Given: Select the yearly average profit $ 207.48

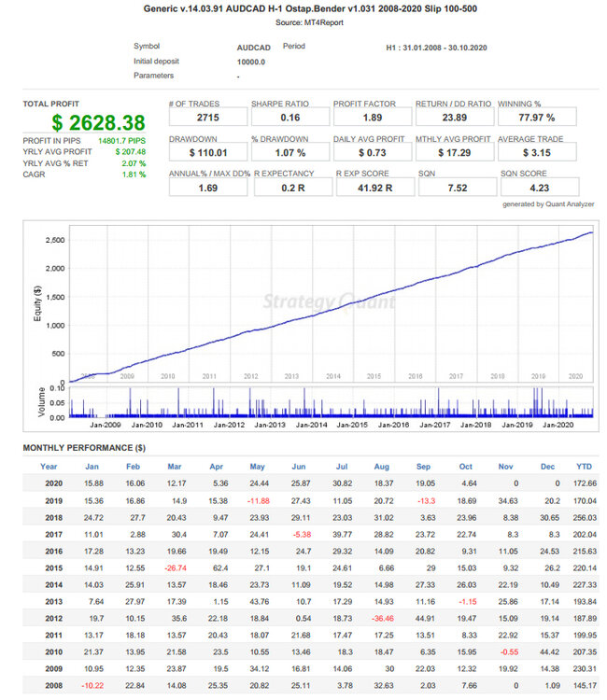Looking at the screenshot, I should pyautogui.click(x=131, y=152).
